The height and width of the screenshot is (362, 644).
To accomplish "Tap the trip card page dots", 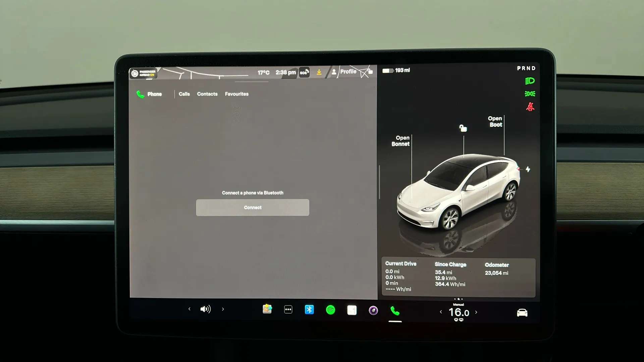I will [459, 299].
